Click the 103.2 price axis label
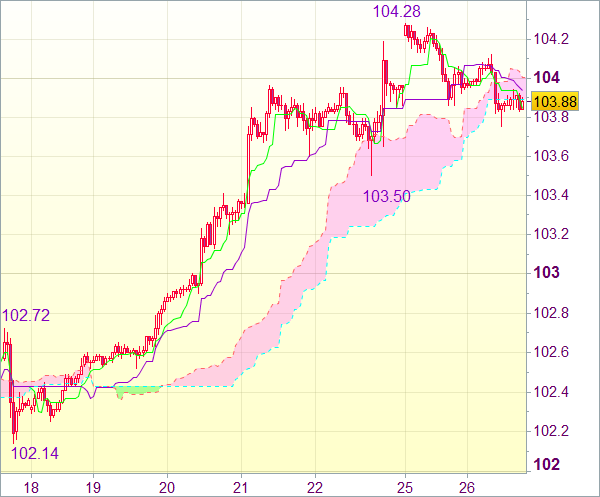This screenshot has height=497, width=600. click(x=551, y=234)
